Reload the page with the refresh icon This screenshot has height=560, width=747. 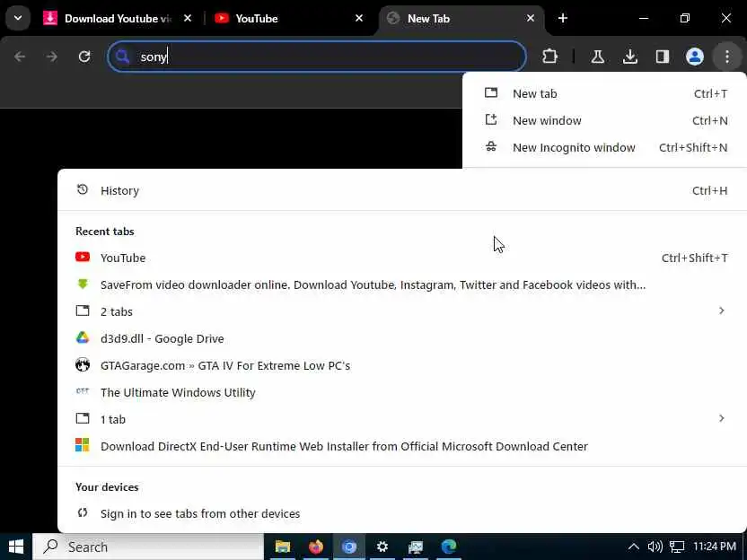(84, 57)
